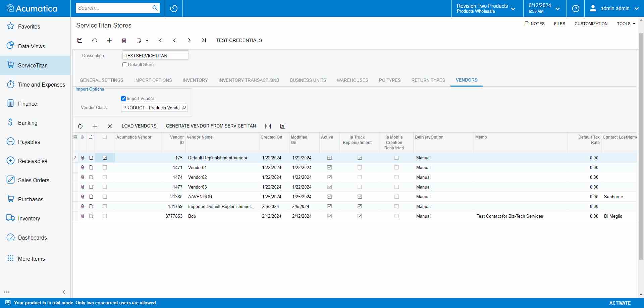Fit vendors grid columns to width
The height and width of the screenshot is (308, 644).
(x=268, y=126)
